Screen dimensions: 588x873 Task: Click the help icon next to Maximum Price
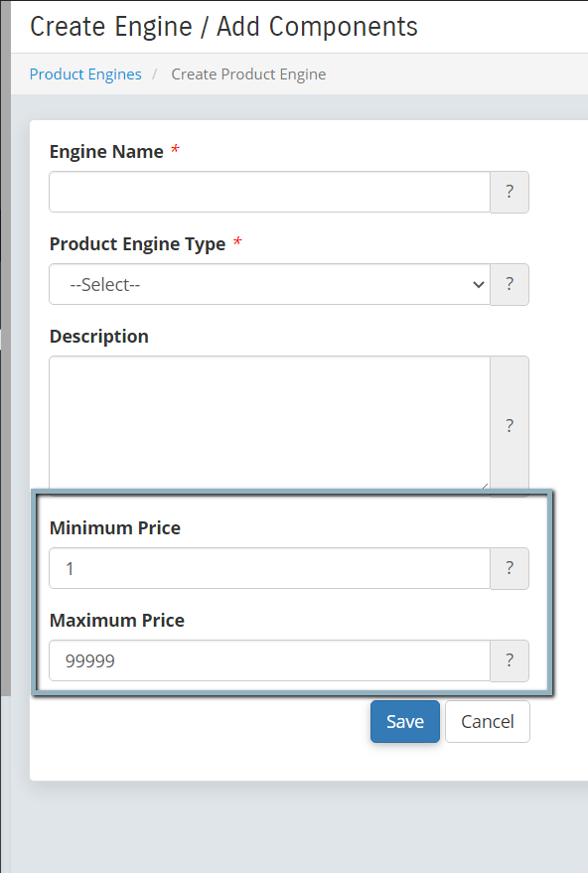(x=510, y=660)
